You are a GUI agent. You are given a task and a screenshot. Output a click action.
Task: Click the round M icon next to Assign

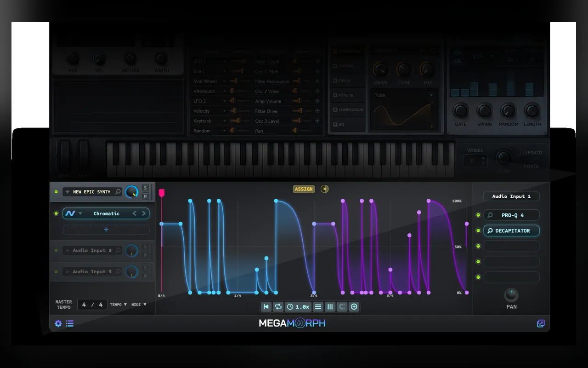click(325, 189)
